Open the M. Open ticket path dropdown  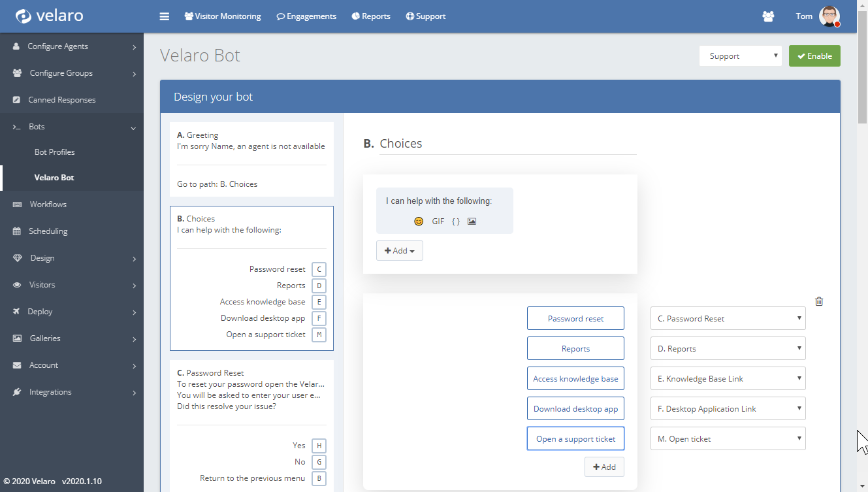(x=728, y=438)
